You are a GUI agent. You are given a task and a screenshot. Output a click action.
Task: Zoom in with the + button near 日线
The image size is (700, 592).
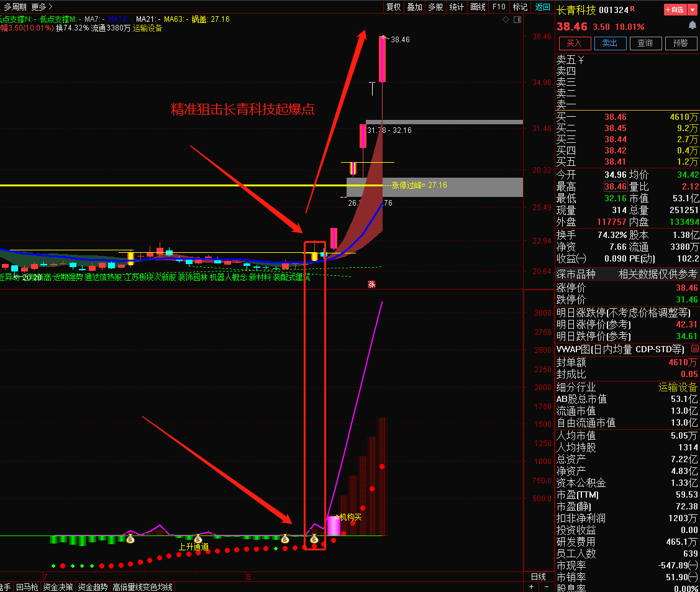[531, 587]
